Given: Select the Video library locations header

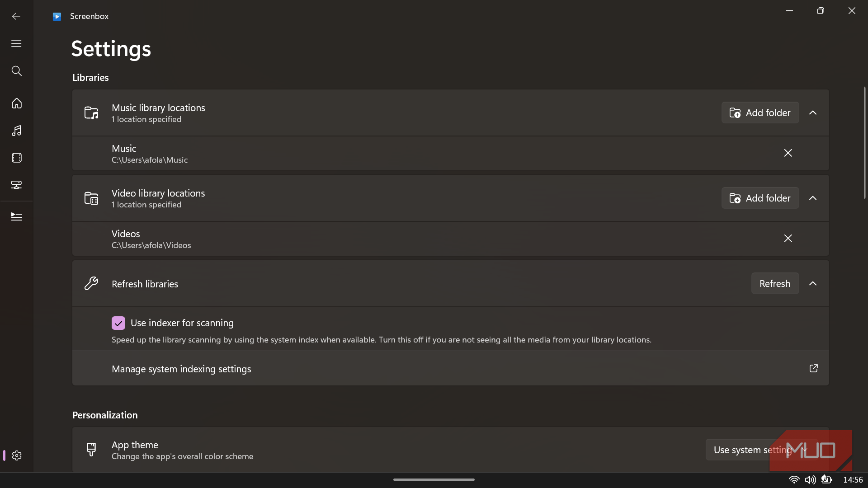Looking at the screenshot, I should click(x=450, y=198).
